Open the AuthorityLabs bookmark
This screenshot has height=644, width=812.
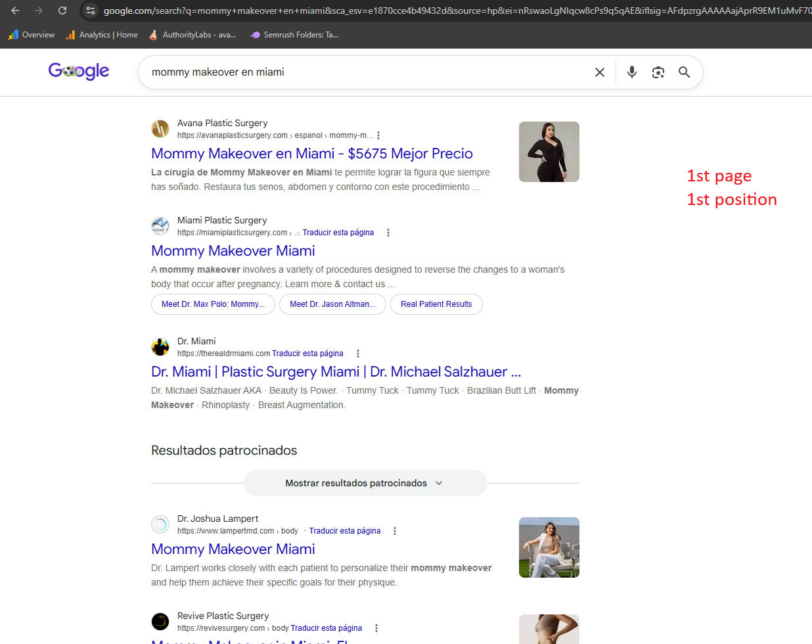point(192,35)
